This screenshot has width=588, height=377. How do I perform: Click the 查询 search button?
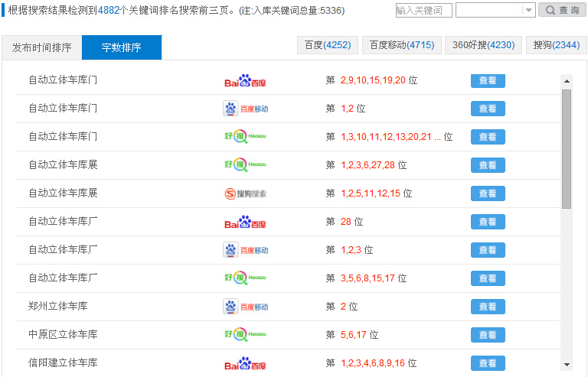point(562,10)
